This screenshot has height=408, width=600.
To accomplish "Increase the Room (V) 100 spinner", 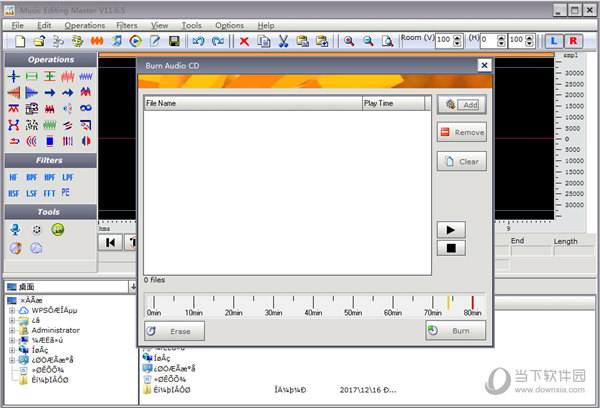I will [457, 38].
